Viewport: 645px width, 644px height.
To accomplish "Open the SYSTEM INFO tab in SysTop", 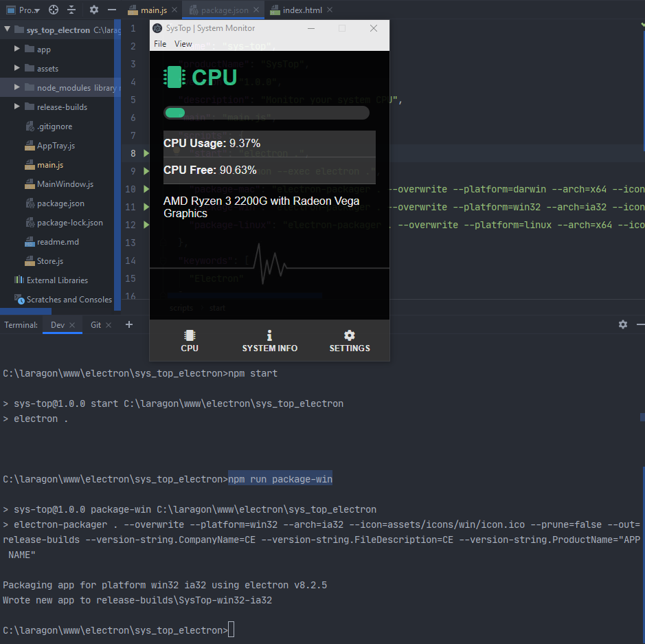I will tap(269, 341).
